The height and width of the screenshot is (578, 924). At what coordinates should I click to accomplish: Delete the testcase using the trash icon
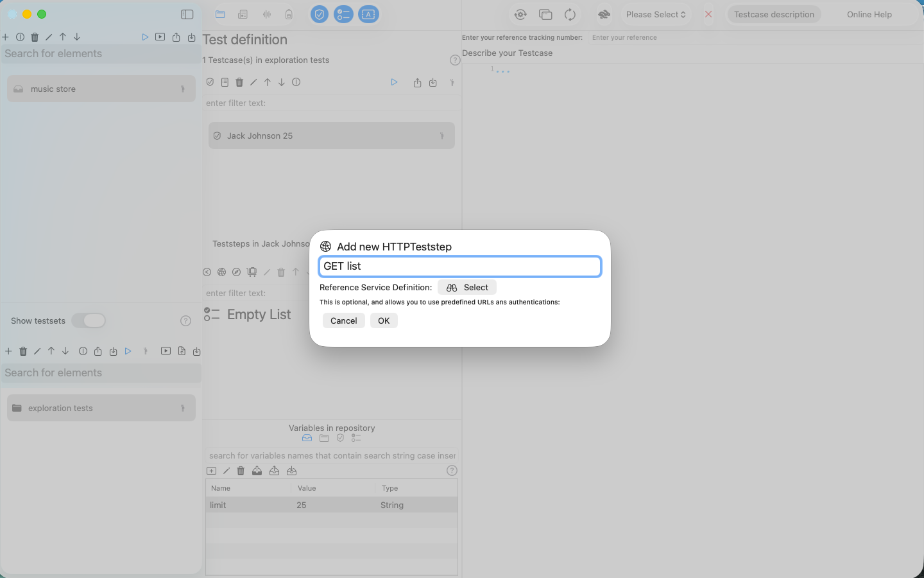click(239, 82)
